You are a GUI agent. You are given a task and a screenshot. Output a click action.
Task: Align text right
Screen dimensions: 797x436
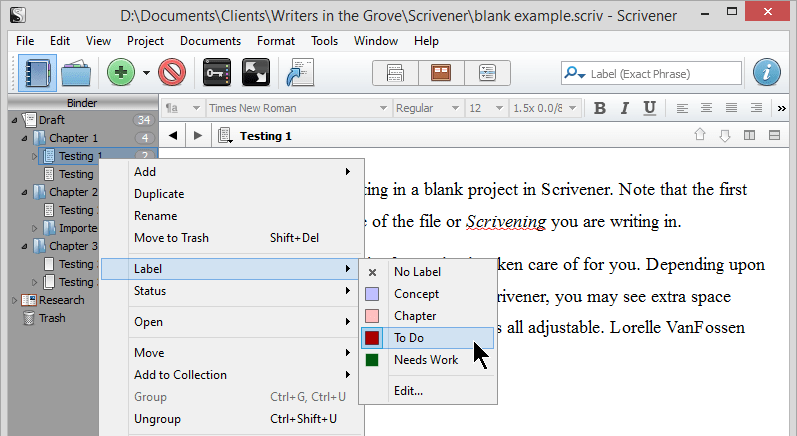coord(756,108)
